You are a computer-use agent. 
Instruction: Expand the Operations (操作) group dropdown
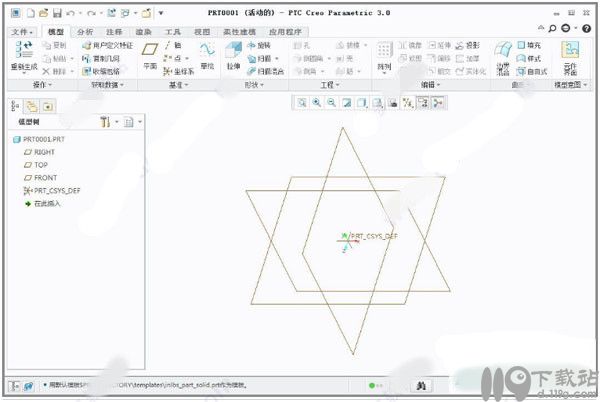point(42,85)
